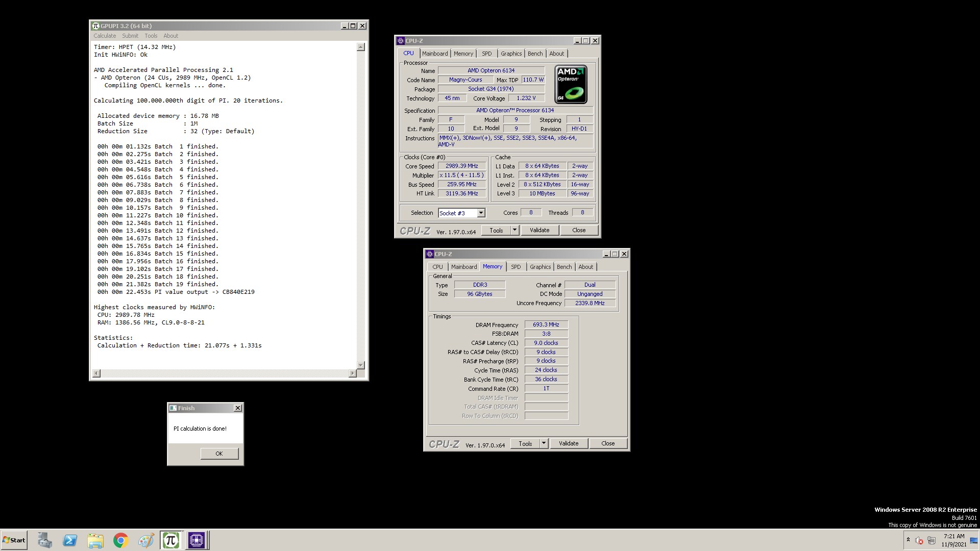Click the Finish dialog title bar icon
Image resolution: width=980 pixels, height=551 pixels.
click(x=173, y=408)
